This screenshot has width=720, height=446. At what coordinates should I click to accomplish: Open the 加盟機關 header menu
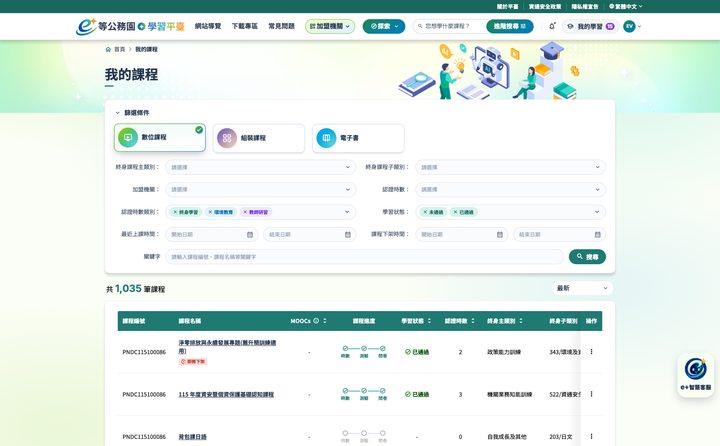(x=330, y=26)
